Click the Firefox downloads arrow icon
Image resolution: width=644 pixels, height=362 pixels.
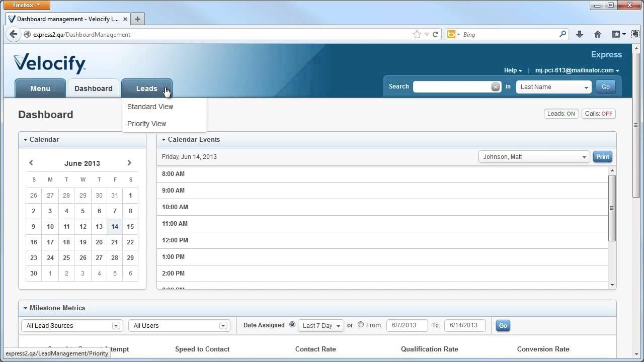[x=579, y=34]
